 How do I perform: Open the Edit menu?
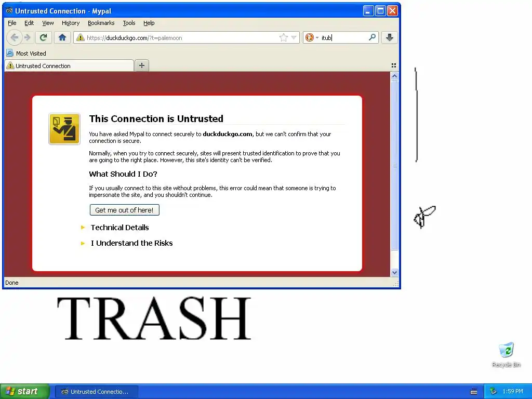[29, 23]
